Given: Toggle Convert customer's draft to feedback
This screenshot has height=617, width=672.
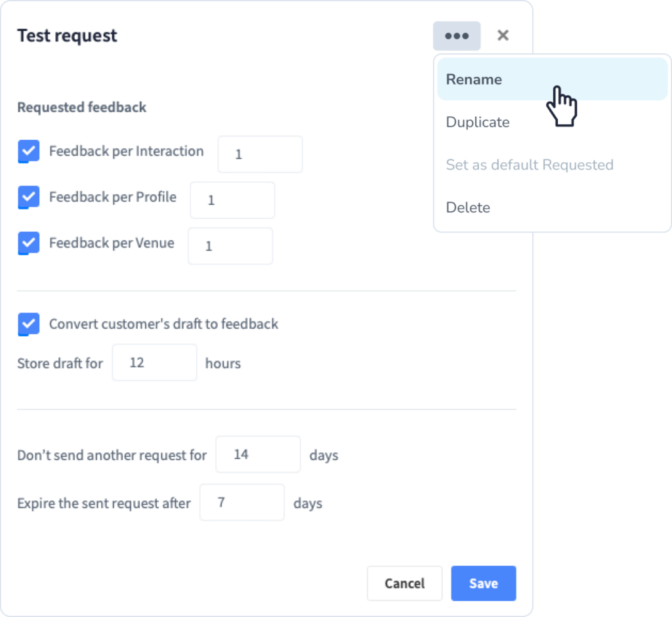Looking at the screenshot, I should pyautogui.click(x=29, y=324).
